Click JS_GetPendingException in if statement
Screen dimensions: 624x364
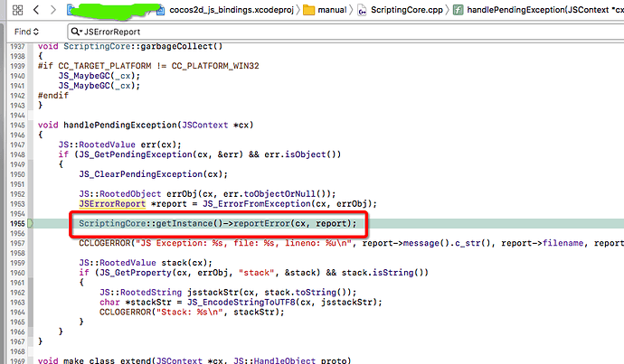click(136, 154)
